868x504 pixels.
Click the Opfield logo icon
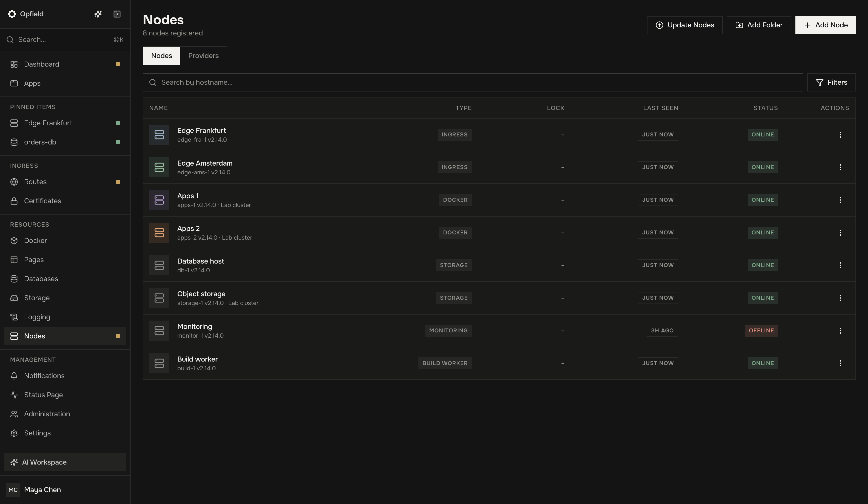(x=12, y=14)
